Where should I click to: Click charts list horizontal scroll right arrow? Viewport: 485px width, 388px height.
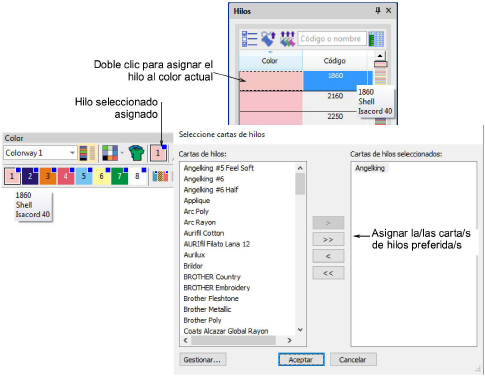[289, 340]
